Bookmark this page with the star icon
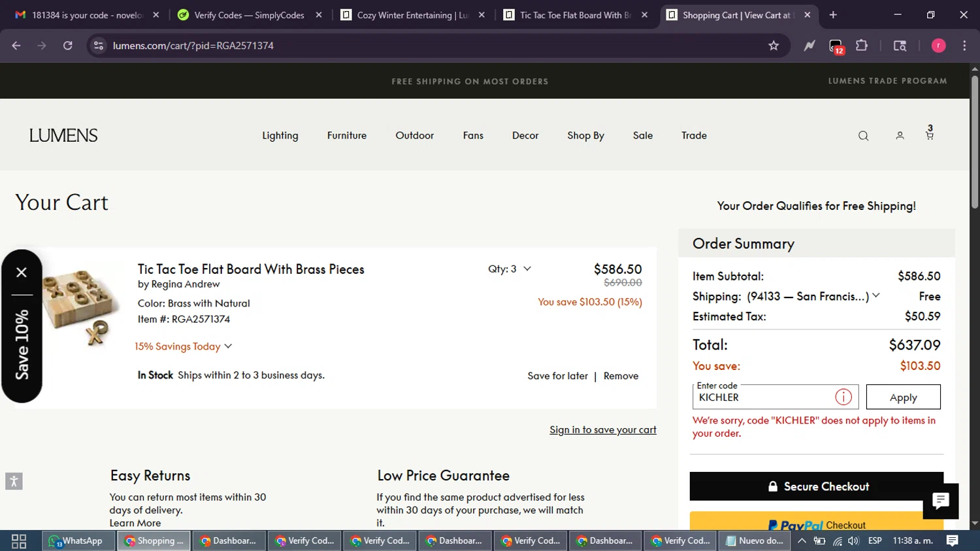This screenshot has width=980, height=551. pyautogui.click(x=774, y=46)
